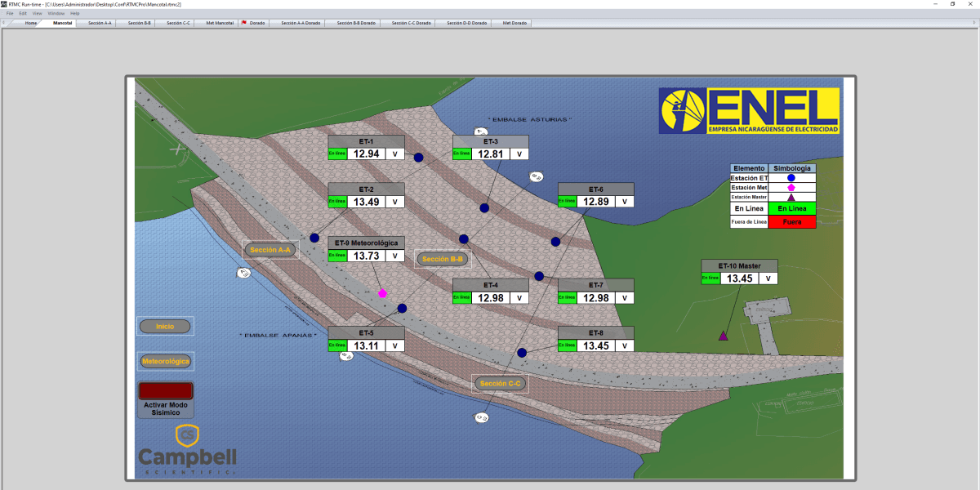The image size is (980, 490).
Task: Switch to the Sección B-B Dorado tab
Action: [x=354, y=23]
